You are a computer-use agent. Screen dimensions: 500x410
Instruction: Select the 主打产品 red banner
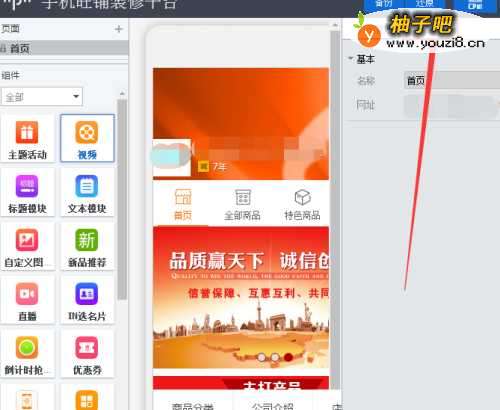click(241, 383)
